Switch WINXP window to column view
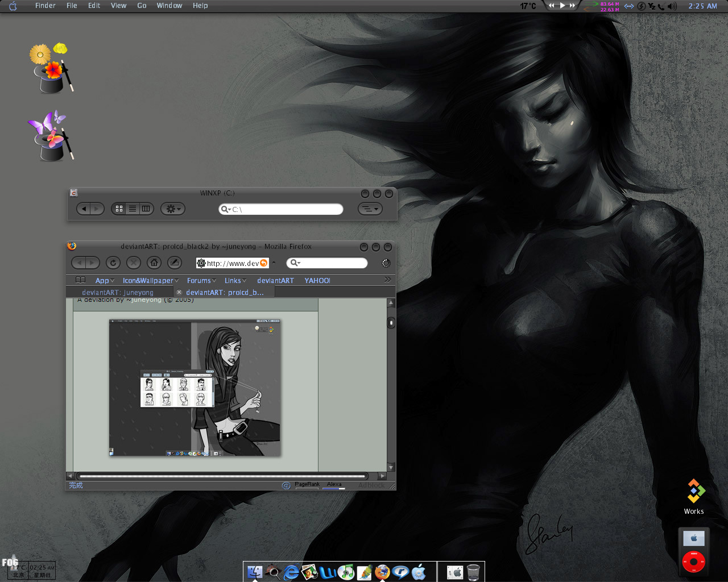728x582 pixels. (146, 209)
